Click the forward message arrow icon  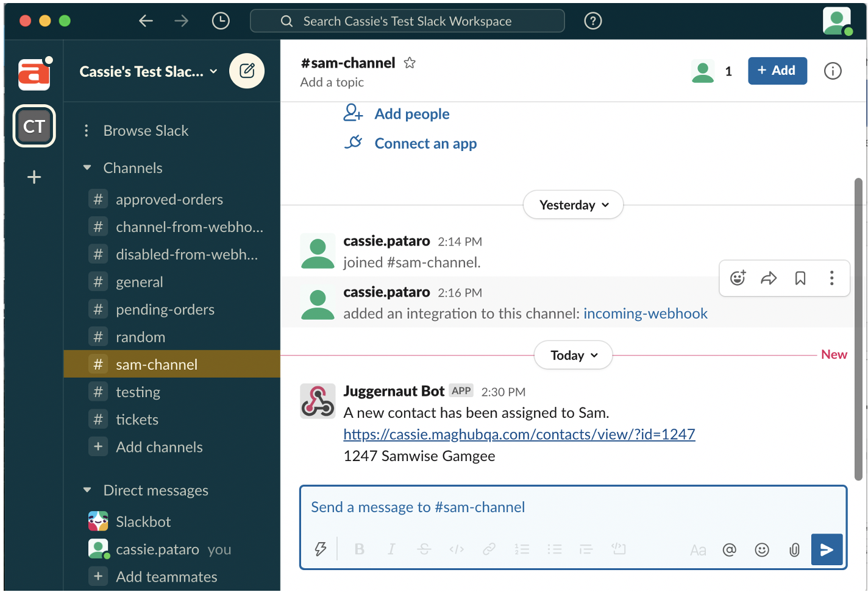pos(769,278)
